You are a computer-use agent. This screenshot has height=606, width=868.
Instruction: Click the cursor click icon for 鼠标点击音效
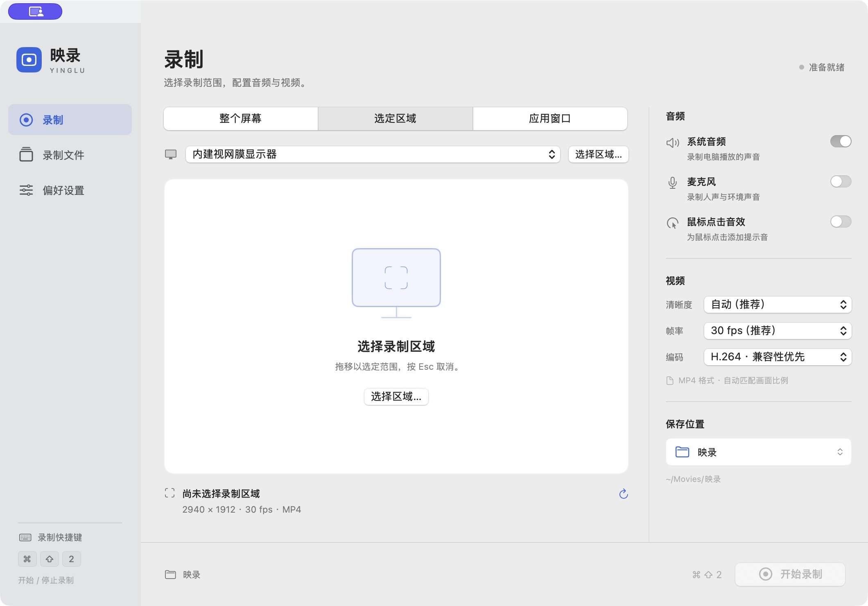[x=673, y=223]
